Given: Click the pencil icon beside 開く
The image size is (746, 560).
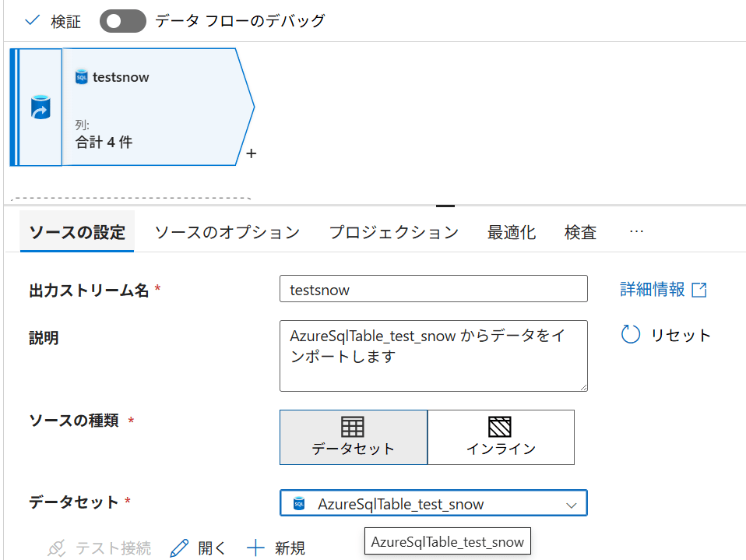Looking at the screenshot, I should point(179,548).
